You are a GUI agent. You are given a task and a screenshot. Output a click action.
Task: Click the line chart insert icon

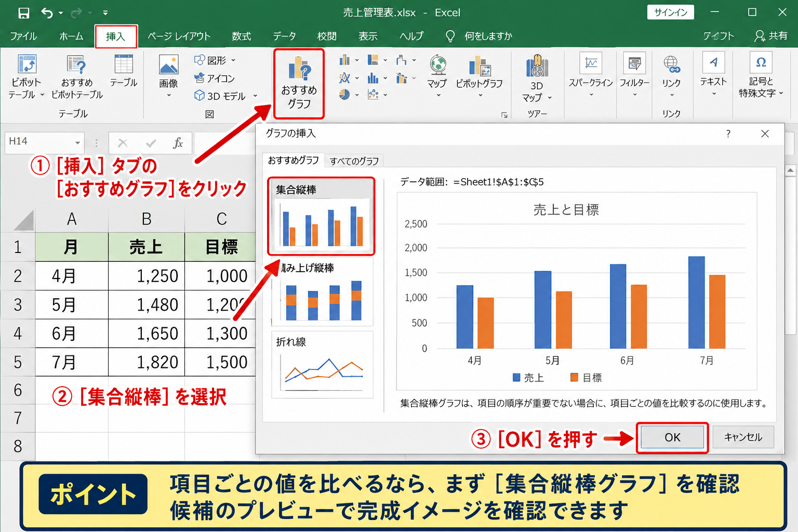pos(344,78)
